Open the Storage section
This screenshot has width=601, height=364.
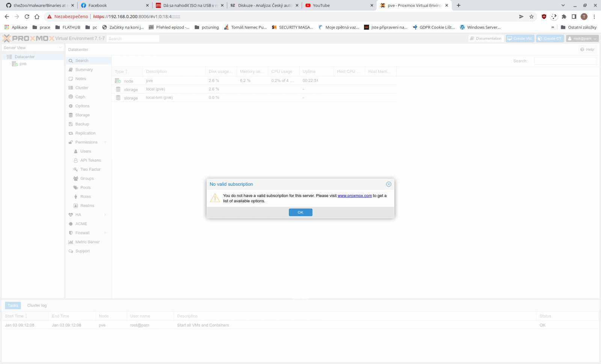coord(89,115)
